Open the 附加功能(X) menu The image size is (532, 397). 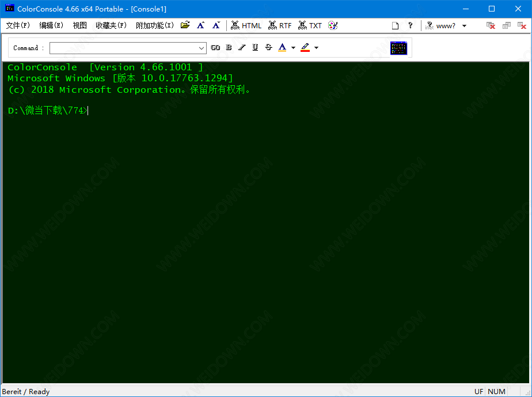point(155,25)
